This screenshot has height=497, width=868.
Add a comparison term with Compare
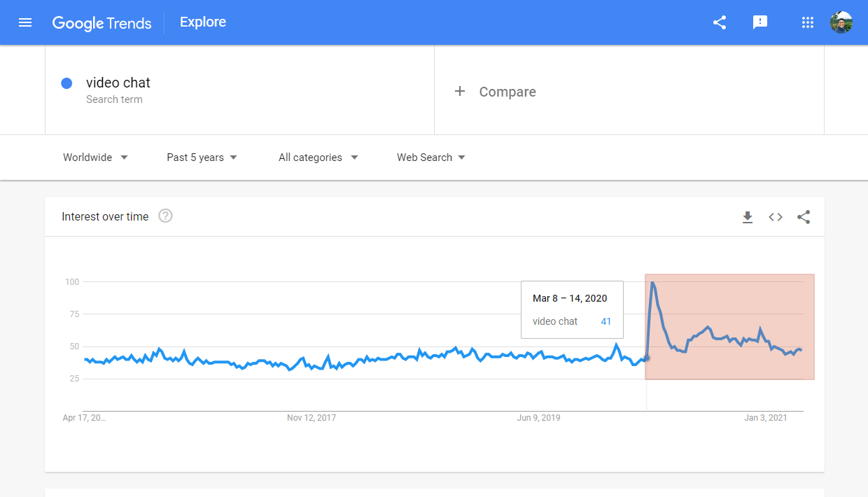point(495,92)
